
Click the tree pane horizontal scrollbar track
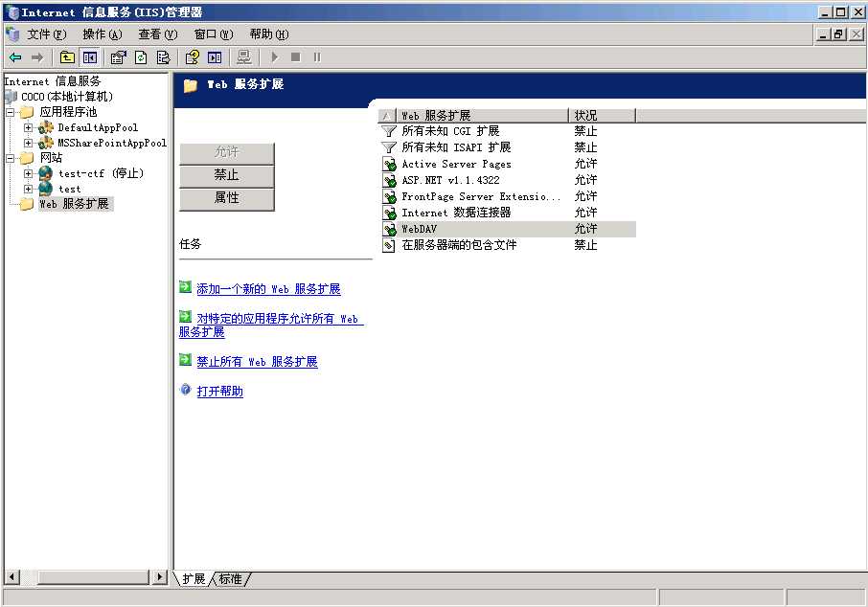pyautogui.click(x=86, y=577)
